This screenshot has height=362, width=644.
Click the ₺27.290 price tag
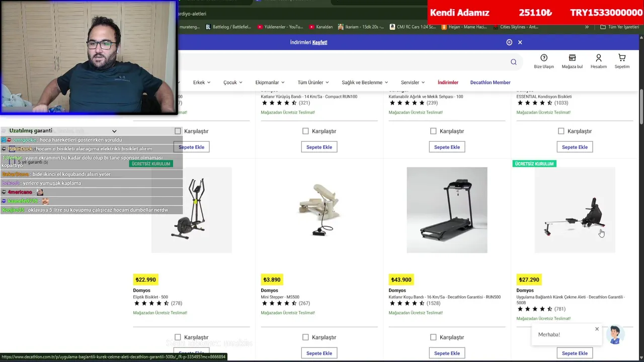click(x=529, y=280)
